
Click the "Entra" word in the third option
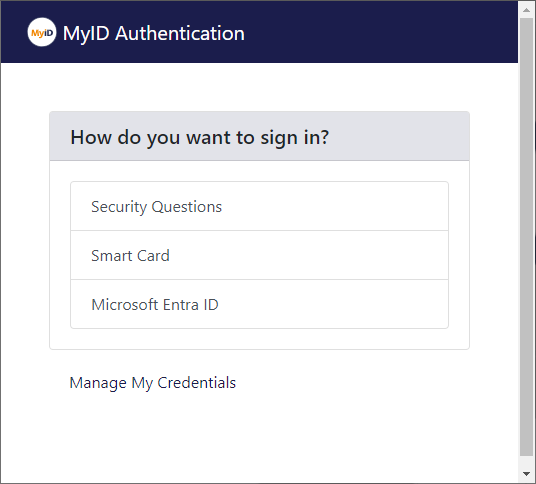[181, 305]
